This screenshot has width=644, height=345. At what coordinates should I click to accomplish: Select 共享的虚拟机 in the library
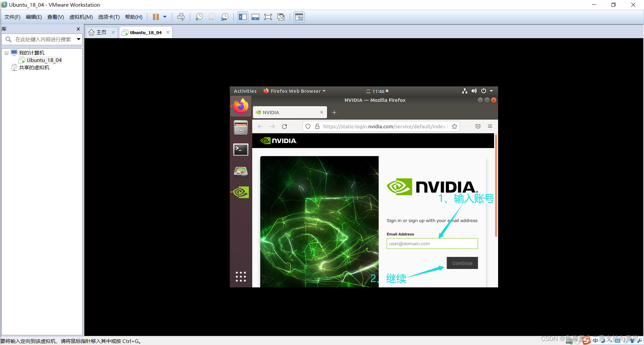tap(34, 68)
